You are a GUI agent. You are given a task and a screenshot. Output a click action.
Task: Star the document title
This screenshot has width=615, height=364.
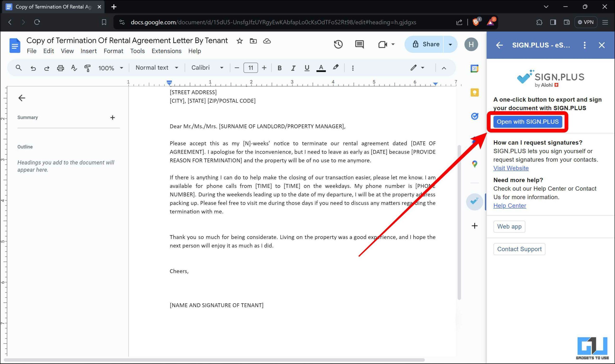[x=240, y=41]
